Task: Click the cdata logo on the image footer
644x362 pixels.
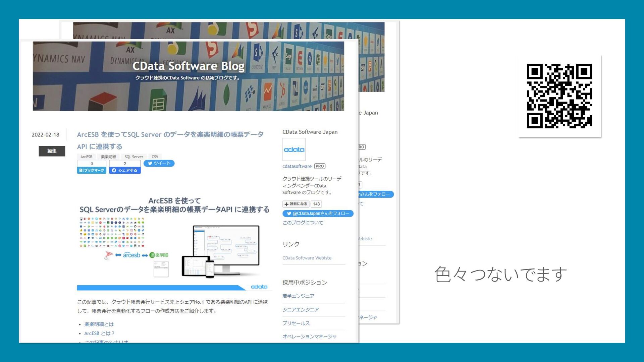Action: pyautogui.click(x=259, y=287)
